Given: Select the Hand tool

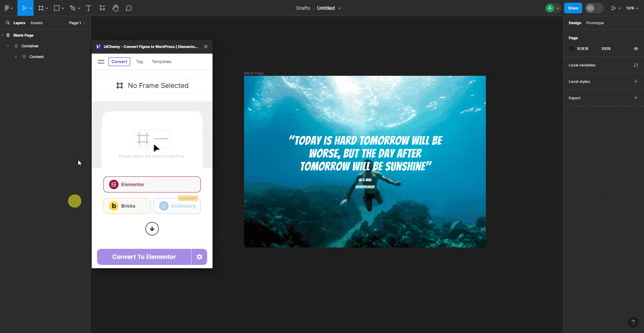Looking at the screenshot, I should [x=115, y=8].
